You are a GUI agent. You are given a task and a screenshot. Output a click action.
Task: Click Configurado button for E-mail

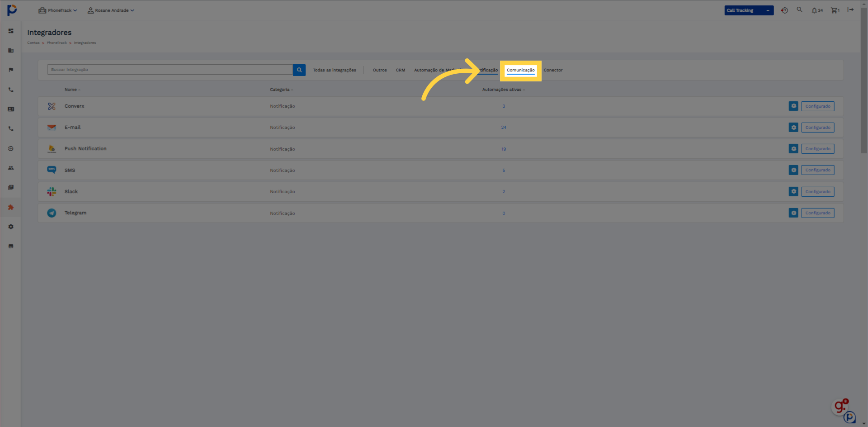[818, 128]
